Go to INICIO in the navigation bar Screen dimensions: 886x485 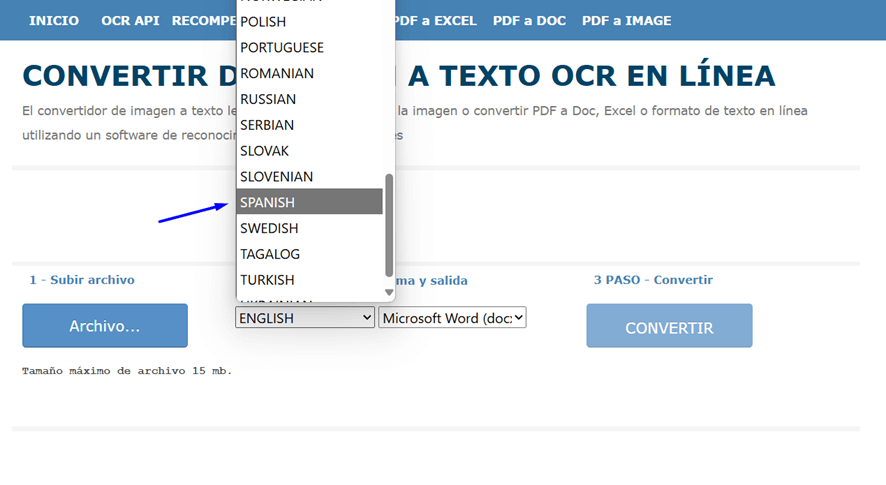[x=54, y=21]
